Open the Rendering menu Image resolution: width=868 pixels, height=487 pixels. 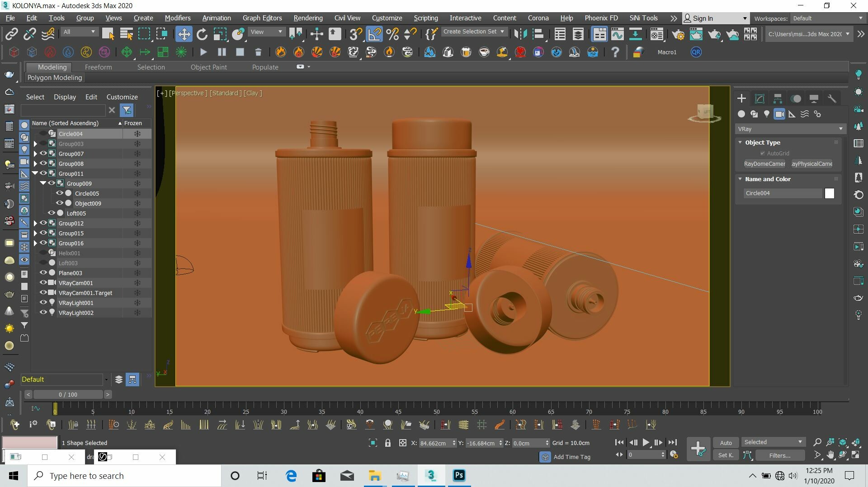(x=308, y=18)
